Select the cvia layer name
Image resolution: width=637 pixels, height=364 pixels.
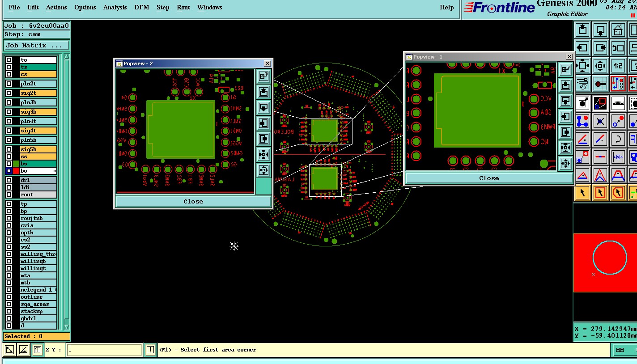pos(38,225)
